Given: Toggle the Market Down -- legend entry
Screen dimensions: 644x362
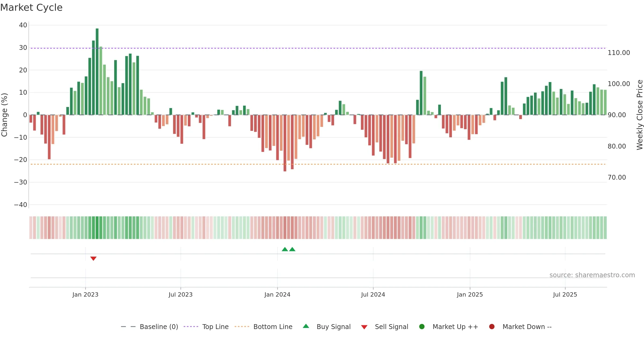Looking at the screenshot, I should [x=520, y=327].
